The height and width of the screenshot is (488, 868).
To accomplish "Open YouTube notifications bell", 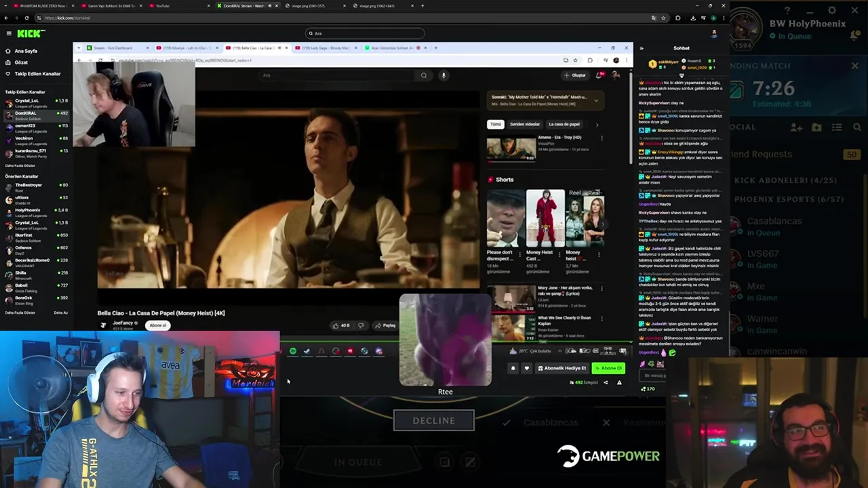I will pyautogui.click(x=599, y=75).
